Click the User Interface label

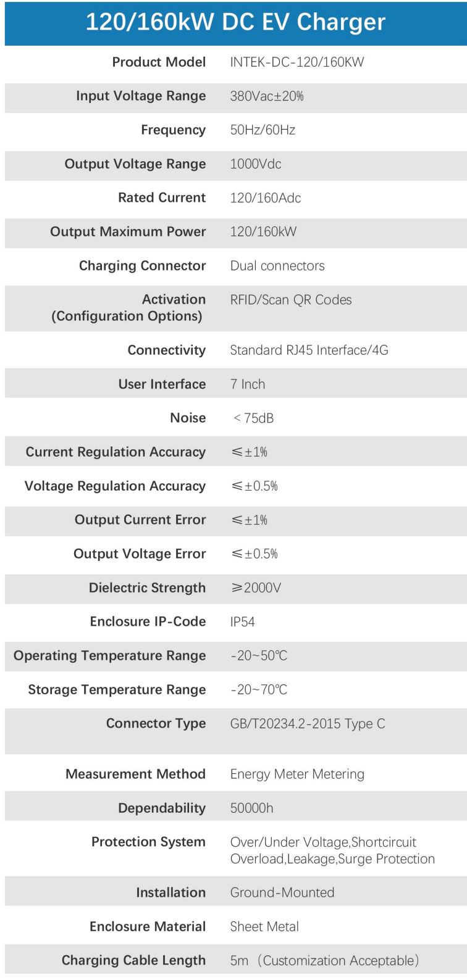click(162, 384)
